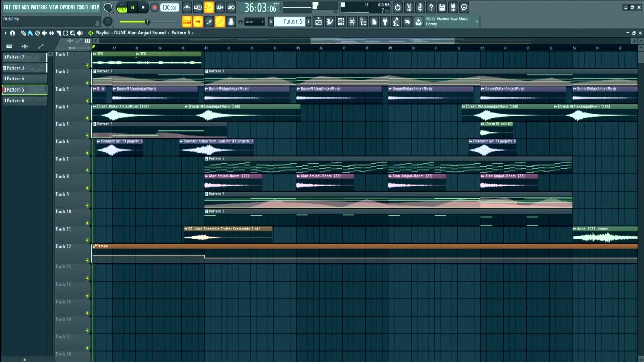Viewport: 644px width, 362px height.
Task: Select the playlist Delete tool
Action: [x=37, y=33]
